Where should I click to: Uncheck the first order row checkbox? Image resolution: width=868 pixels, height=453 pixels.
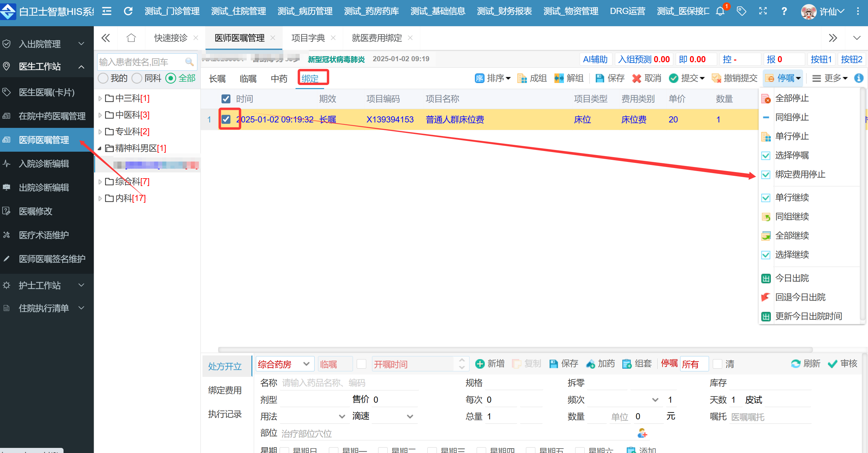click(x=226, y=119)
